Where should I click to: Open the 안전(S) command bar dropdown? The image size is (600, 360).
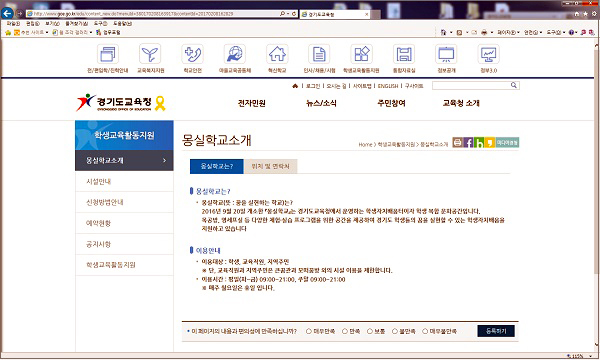[533, 33]
